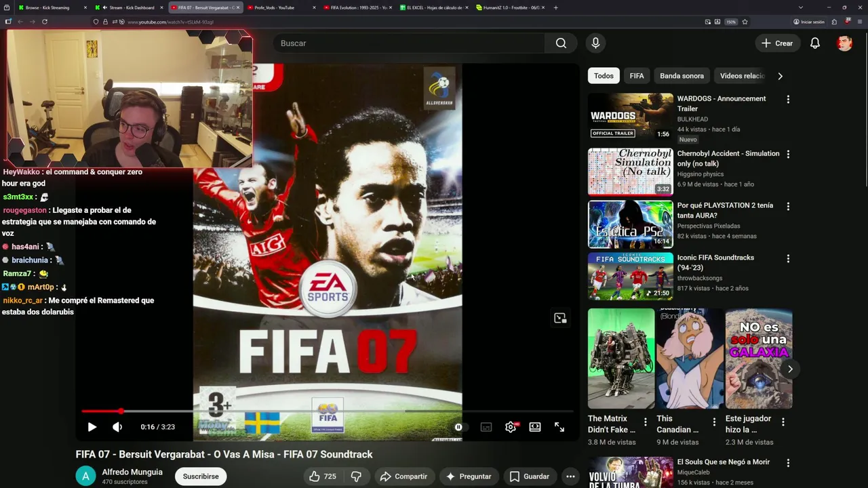The width and height of the screenshot is (868, 488).
Task: Open player settings gear icon
Action: pyautogui.click(x=511, y=427)
